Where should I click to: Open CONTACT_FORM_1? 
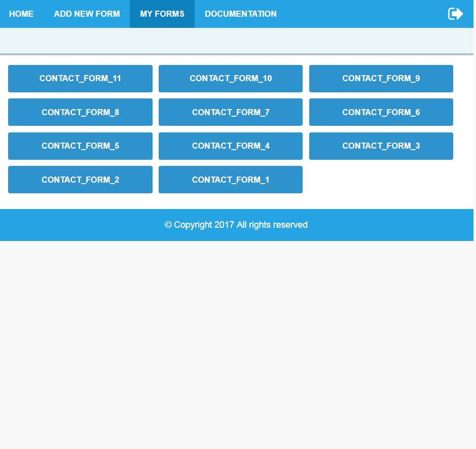tap(231, 180)
